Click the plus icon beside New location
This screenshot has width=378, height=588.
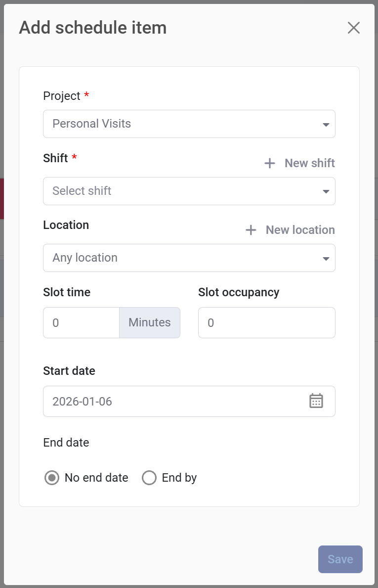click(251, 230)
